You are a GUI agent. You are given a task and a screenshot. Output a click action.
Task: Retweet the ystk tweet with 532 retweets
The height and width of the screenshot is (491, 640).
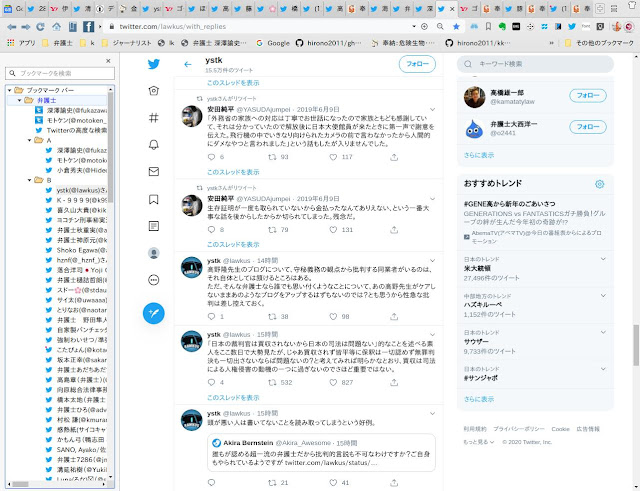272,382
